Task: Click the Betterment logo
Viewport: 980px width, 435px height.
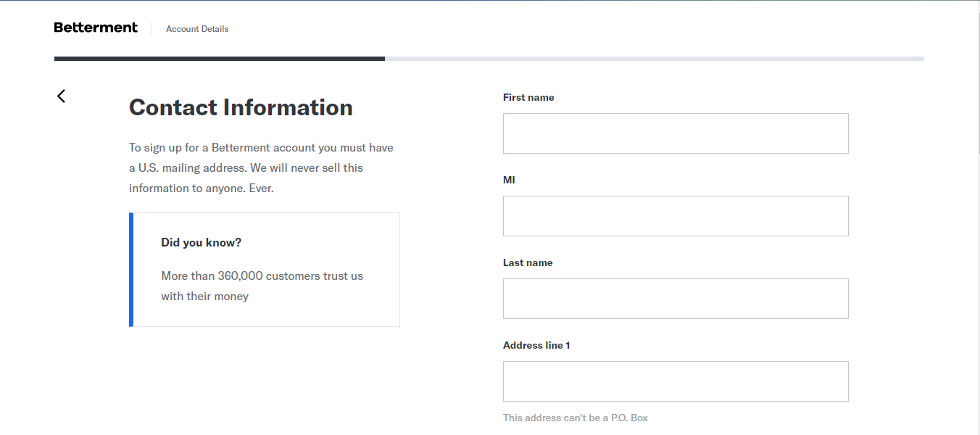Action: point(96,28)
